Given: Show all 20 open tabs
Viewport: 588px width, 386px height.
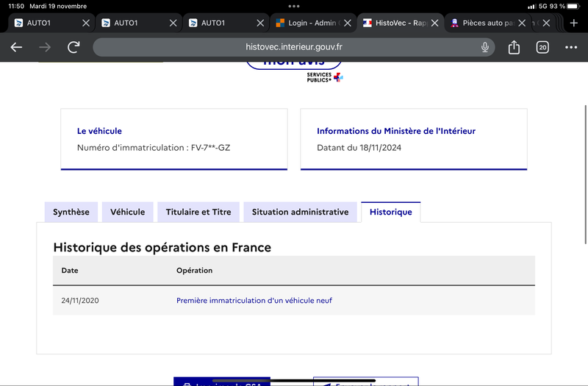Looking at the screenshot, I should tap(542, 47).
